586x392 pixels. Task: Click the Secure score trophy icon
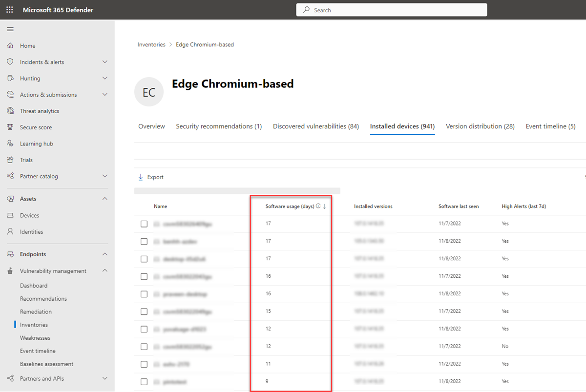10,127
